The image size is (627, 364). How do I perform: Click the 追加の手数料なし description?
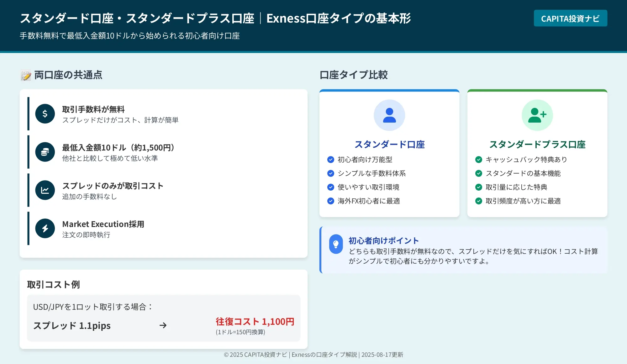click(90, 197)
